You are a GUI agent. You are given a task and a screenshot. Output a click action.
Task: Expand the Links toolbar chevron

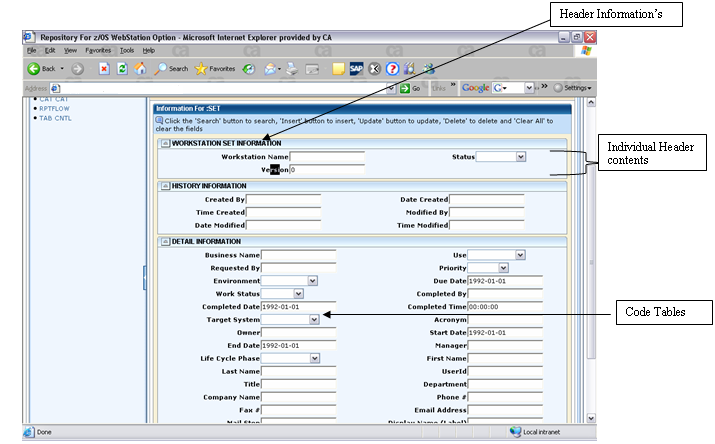tap(453, 85)
